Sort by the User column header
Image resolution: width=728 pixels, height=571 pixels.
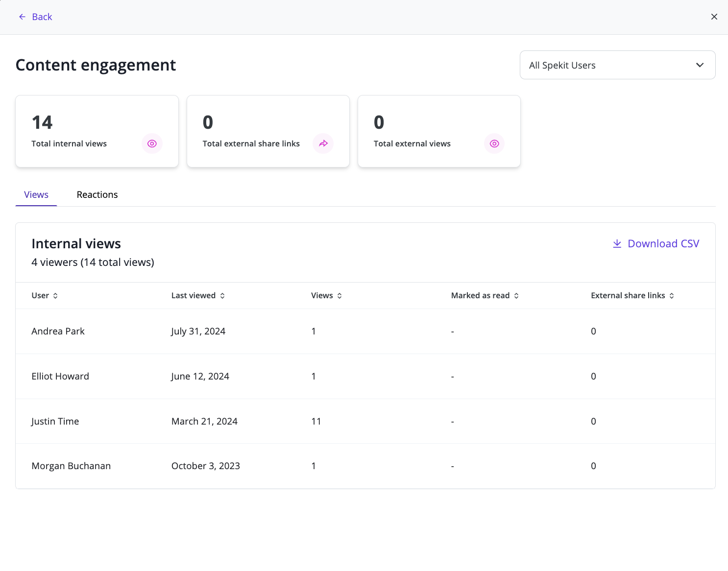coord(45,296)
